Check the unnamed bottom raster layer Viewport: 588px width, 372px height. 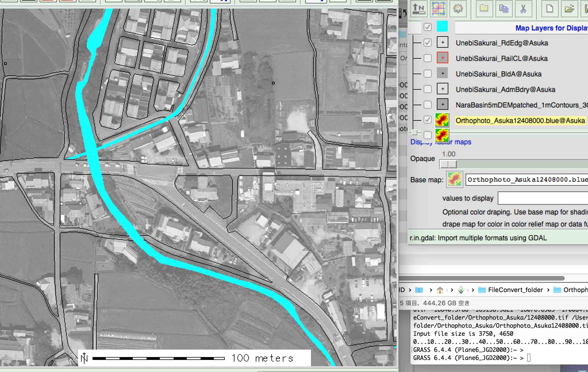click(x=428, y=135)
